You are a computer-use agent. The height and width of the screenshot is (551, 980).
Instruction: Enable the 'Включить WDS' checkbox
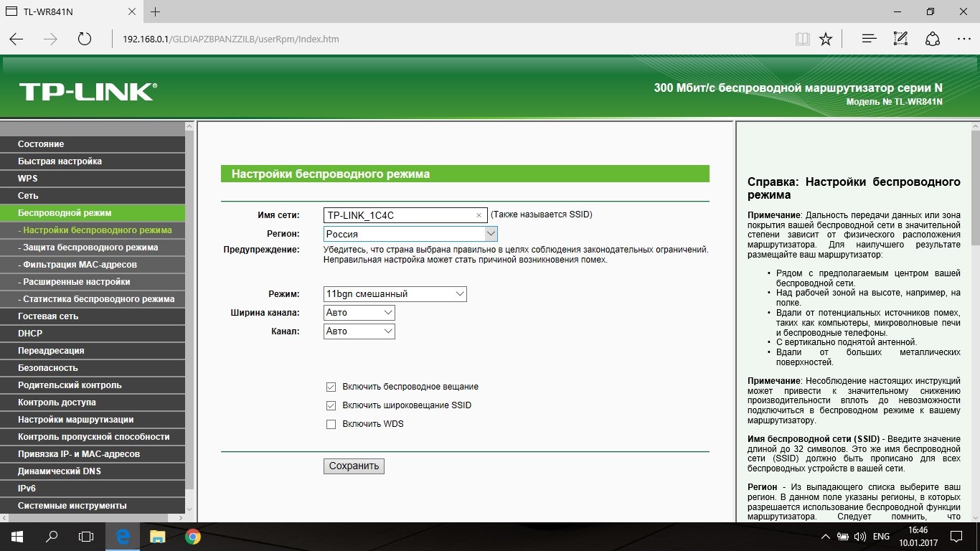click(x=331, y=424)
